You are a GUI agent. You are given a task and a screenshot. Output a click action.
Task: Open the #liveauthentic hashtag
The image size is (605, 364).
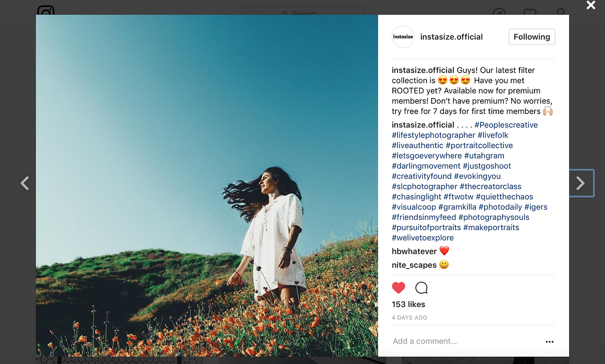coord(417,146)
